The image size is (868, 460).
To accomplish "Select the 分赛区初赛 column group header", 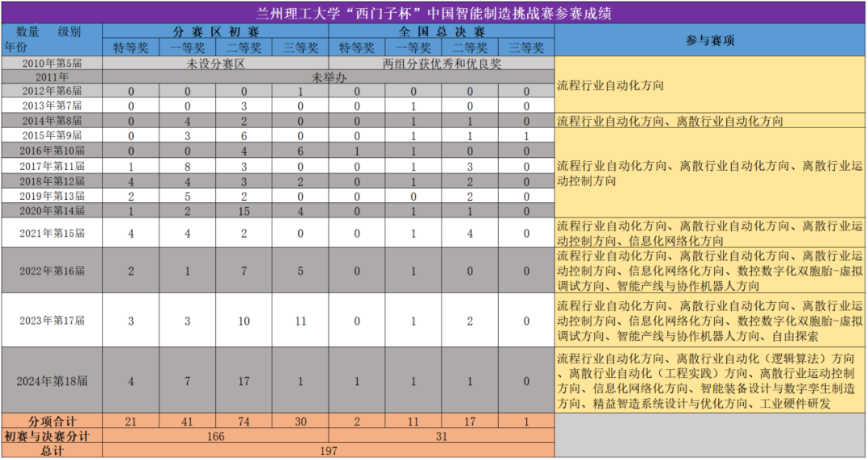I will tap(216, 32).
